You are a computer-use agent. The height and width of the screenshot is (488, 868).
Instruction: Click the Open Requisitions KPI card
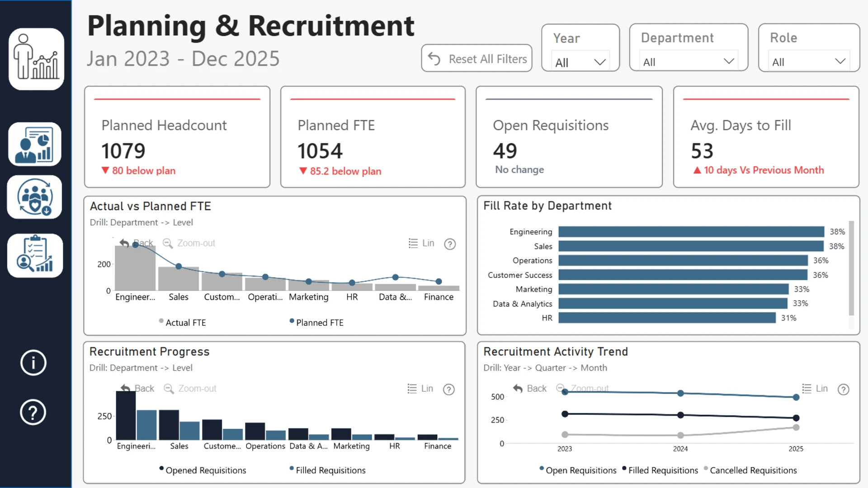[569, 137]
